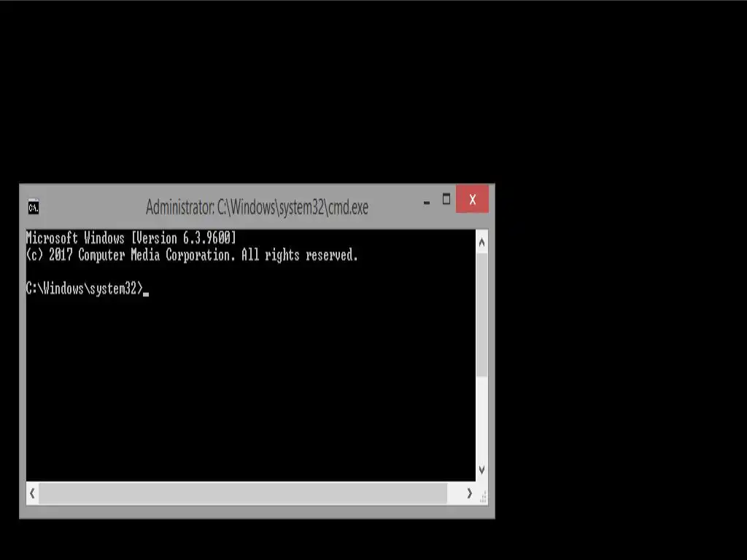Minimize the Administrator cmd.exe window
This screenshot has height=560, width=747.
point(427,203)
